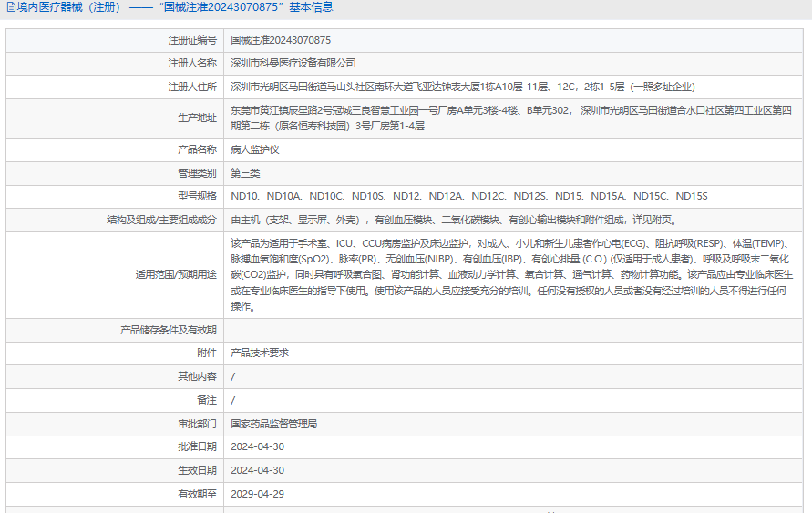Click the label '注册人住所'
This screenshot has width=812, height=513.
[x=192, y=87]
